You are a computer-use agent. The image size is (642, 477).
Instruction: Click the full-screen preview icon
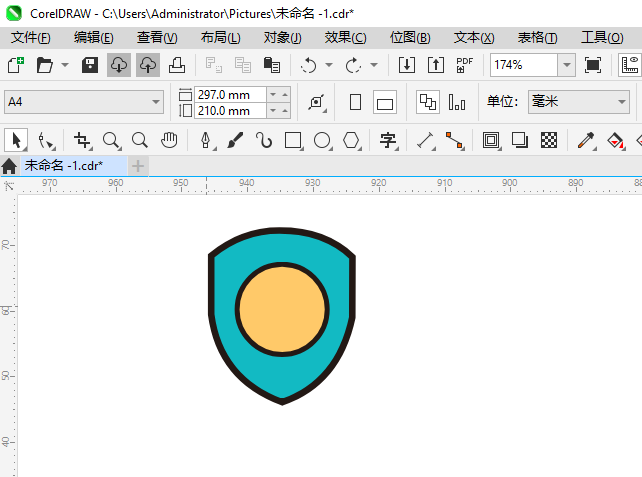[593, 65]
